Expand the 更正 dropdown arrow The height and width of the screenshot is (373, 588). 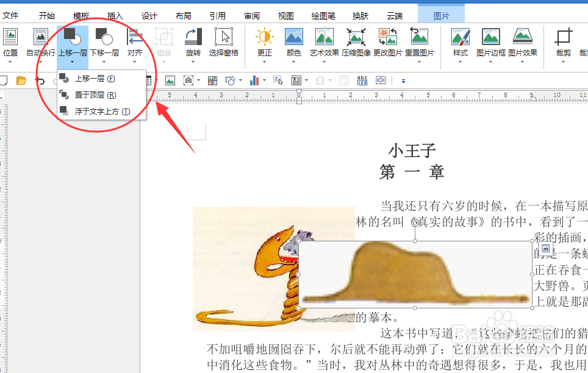264,62
